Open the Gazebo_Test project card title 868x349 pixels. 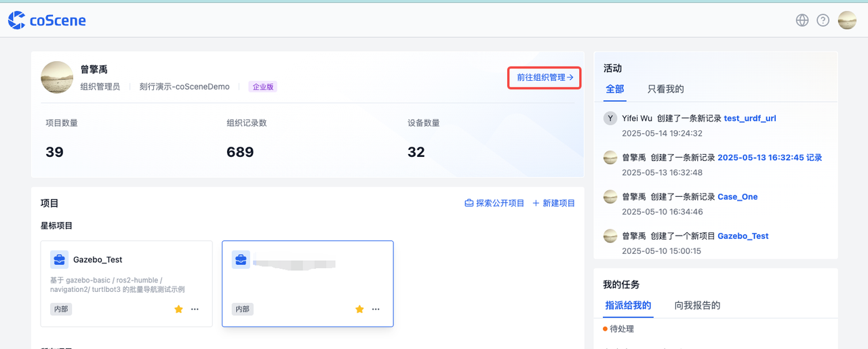(x=98, y=259)
